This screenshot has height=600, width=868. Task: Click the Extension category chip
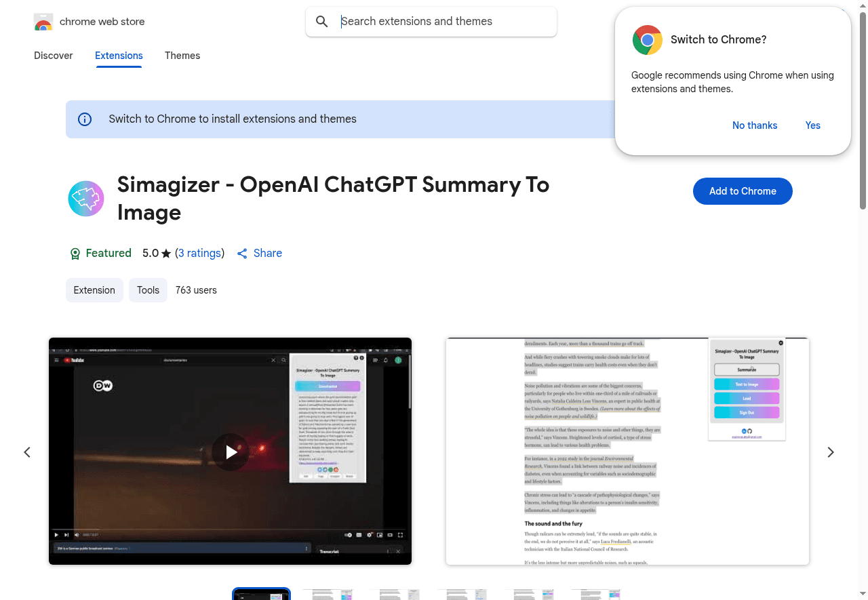pyautogui.click(x=94, y=290)
